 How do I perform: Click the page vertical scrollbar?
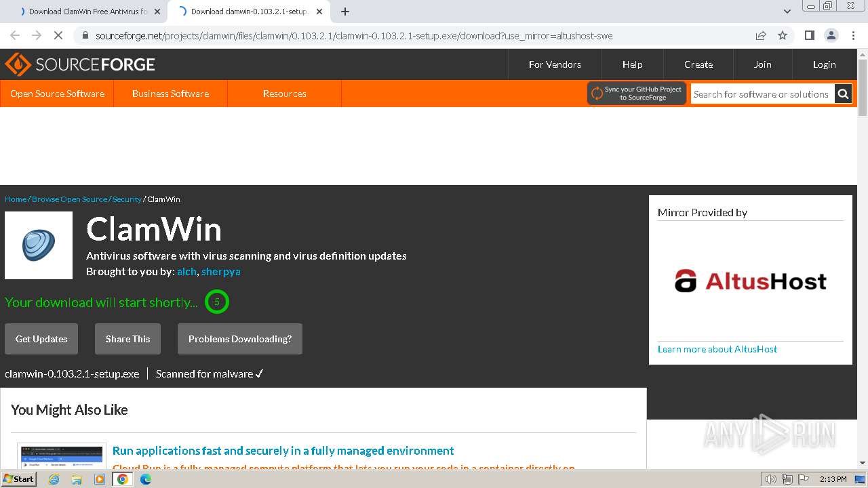pyautogui.click(x=863, y=88)
